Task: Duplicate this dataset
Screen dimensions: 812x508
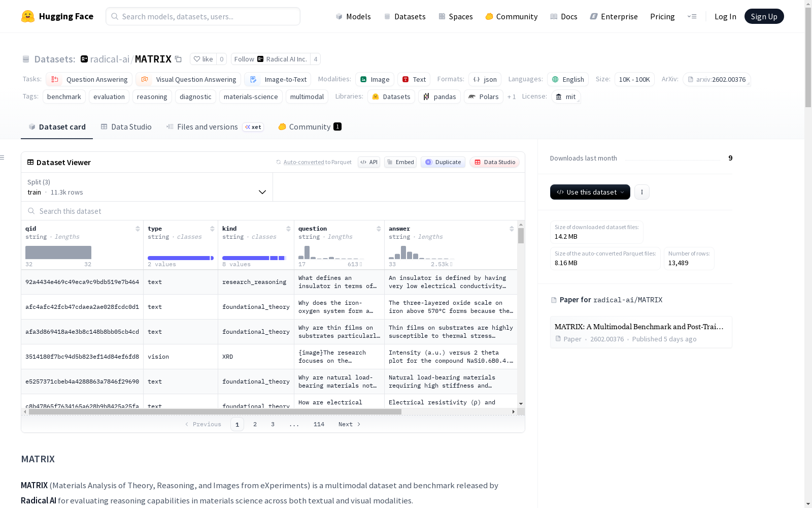Action: point(443,162)
